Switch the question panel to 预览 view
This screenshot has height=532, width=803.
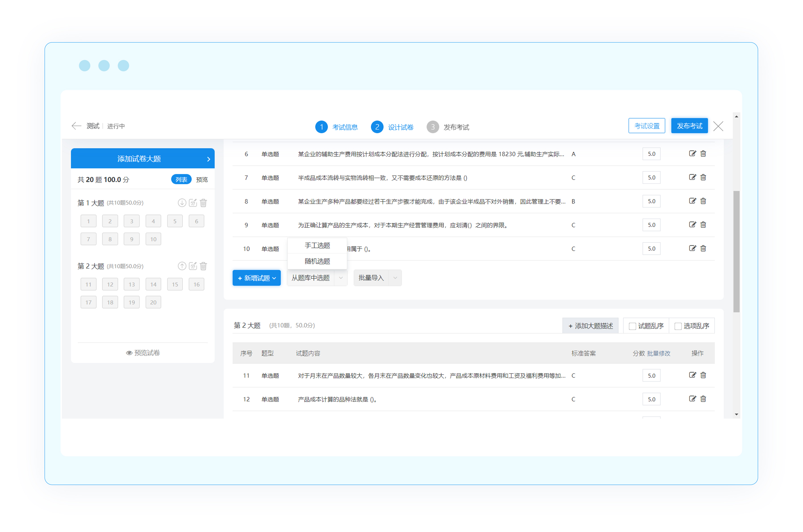pyautogui.click(x=202, y=180)
